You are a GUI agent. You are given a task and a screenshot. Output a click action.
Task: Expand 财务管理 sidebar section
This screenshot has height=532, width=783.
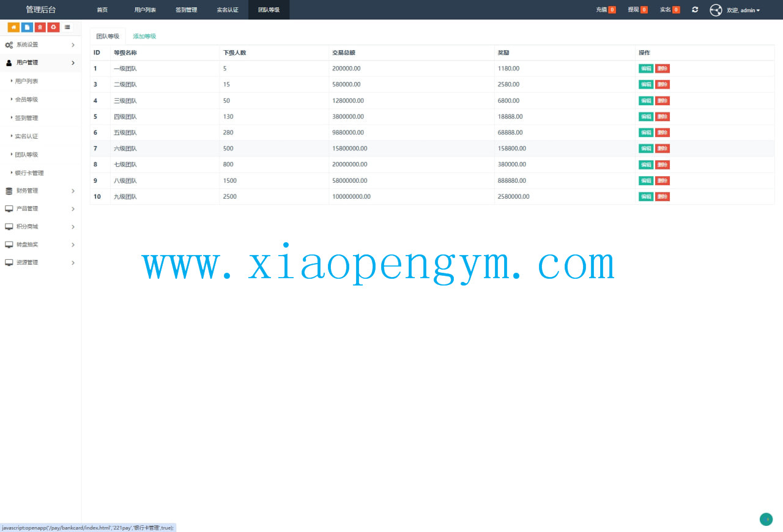pyautogui.click(x=40, y=191)
